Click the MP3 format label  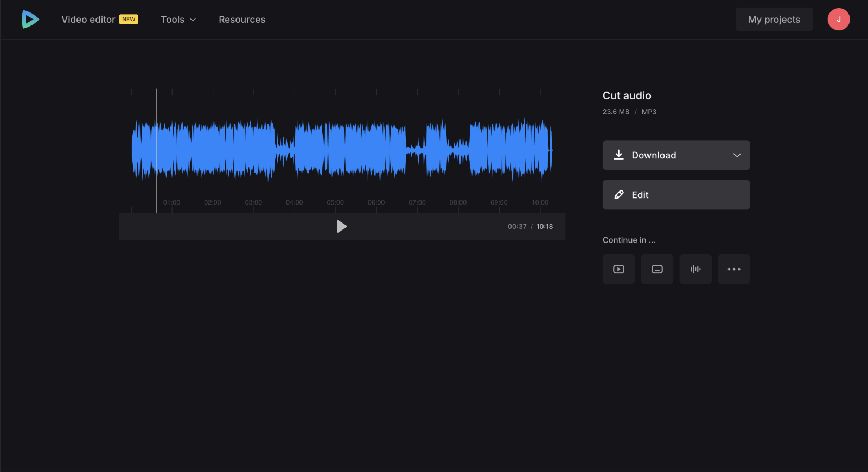[x=649, y=112]
